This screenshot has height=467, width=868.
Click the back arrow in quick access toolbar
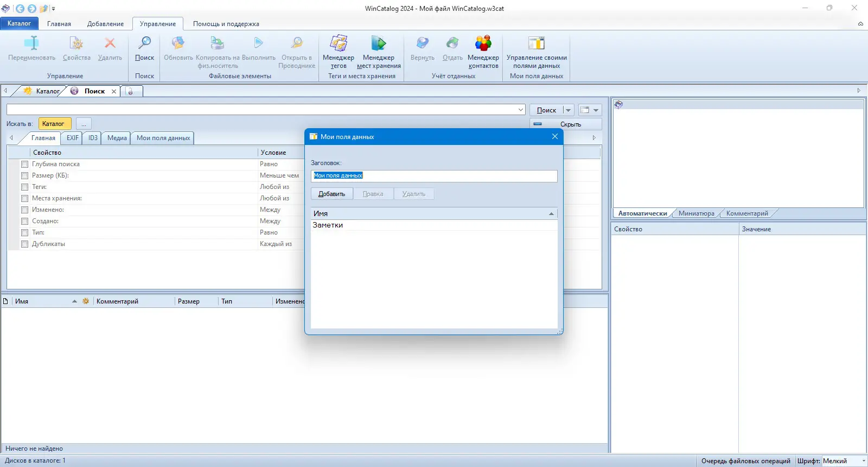[x=20, y=9]
